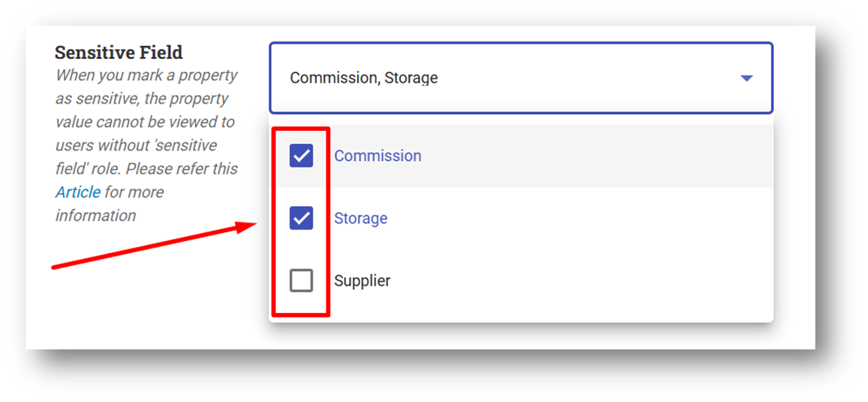868x402 pixels.
Task: Click the selected values text in the field
Action: [364, 78]
